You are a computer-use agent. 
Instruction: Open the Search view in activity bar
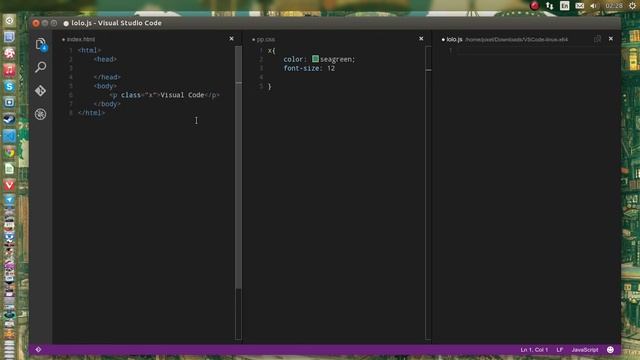coord(40,67)
